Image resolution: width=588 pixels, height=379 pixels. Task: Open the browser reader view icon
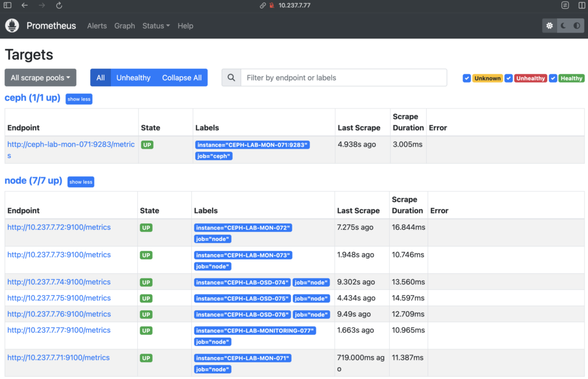coord(565,5)
